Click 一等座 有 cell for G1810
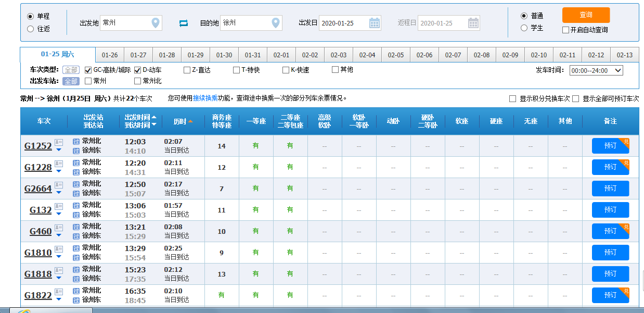 click(x=255, y=253)
